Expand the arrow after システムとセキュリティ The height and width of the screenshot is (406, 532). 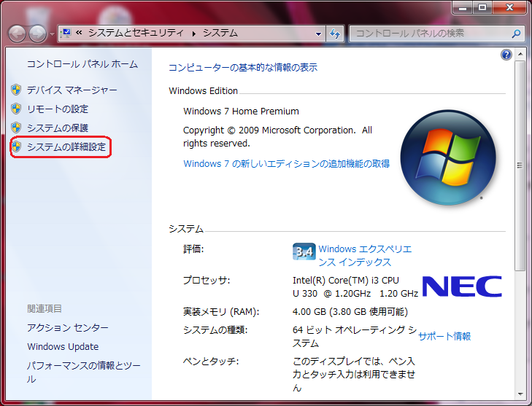point(193,34)
